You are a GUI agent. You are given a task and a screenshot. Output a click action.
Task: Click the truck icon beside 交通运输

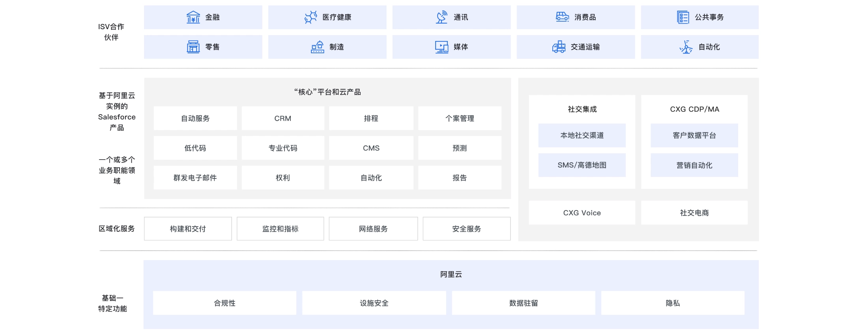point(559,47)
